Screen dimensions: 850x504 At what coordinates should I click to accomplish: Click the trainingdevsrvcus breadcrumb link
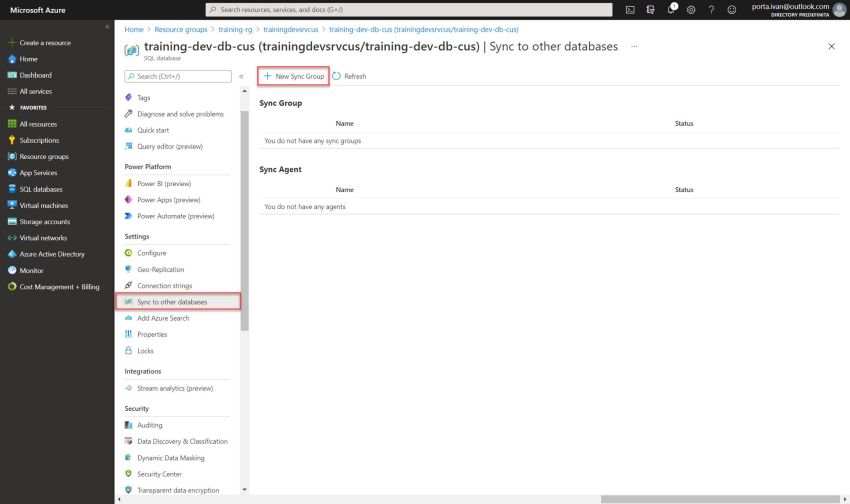pyautogui.click(x=291, y=29)
